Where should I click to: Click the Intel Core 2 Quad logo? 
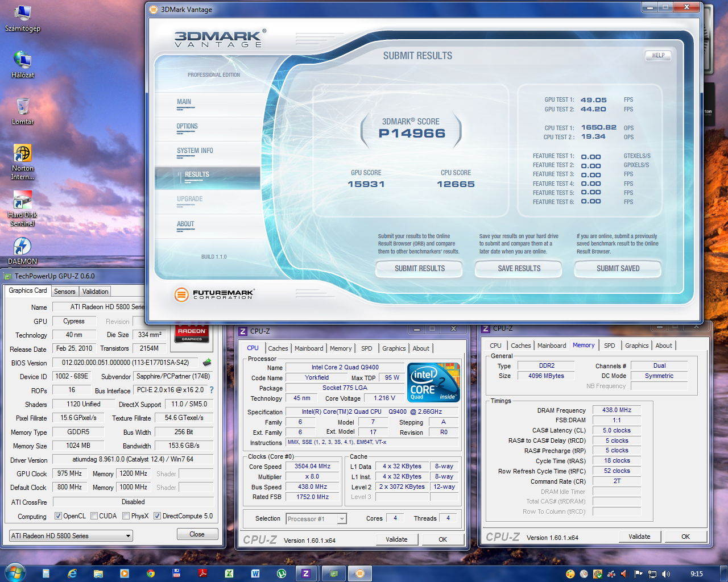click(434, 383)
